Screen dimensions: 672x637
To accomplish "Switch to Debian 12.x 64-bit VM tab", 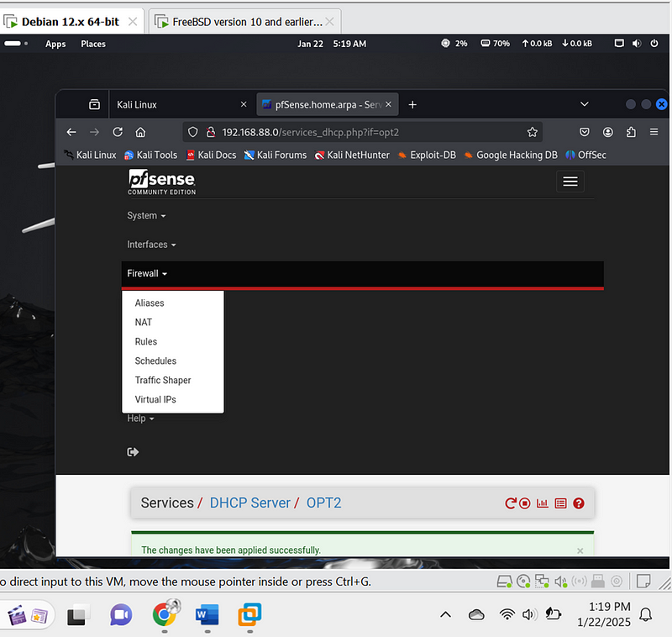I will [x=71, y=22].
